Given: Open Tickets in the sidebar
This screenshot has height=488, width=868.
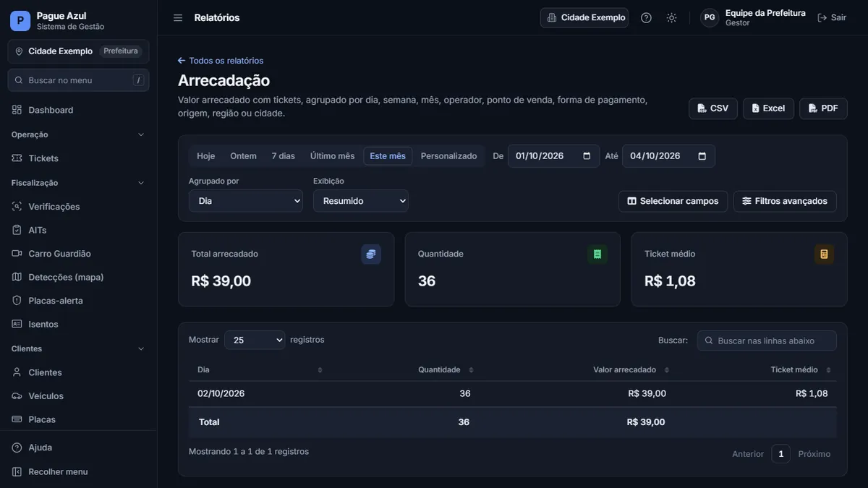Looking at the screenshot, I should pyautogui.click(x=78, y=158).
